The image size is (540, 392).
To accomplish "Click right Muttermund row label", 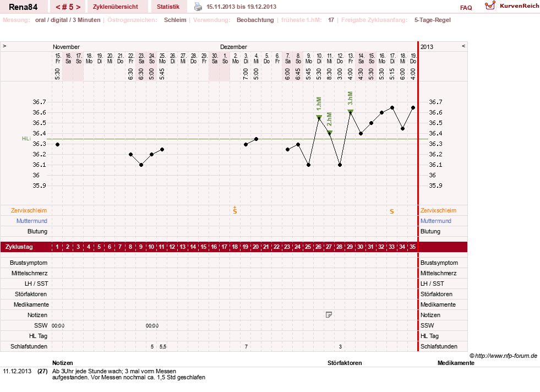I will click(x=435, y=221).
